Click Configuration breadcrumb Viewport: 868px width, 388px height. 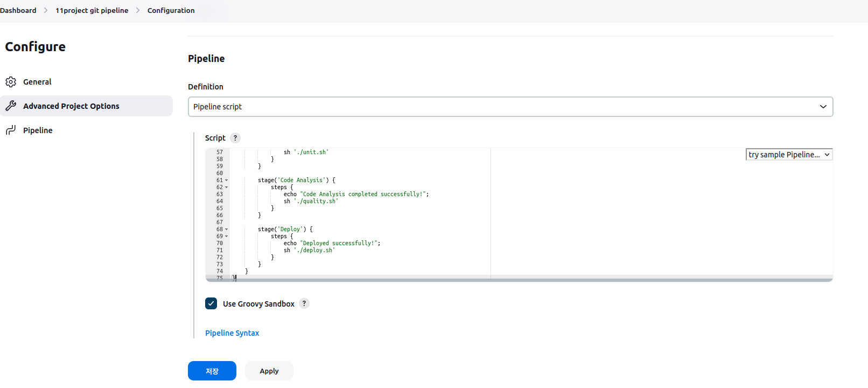click(x=171, y=10)
